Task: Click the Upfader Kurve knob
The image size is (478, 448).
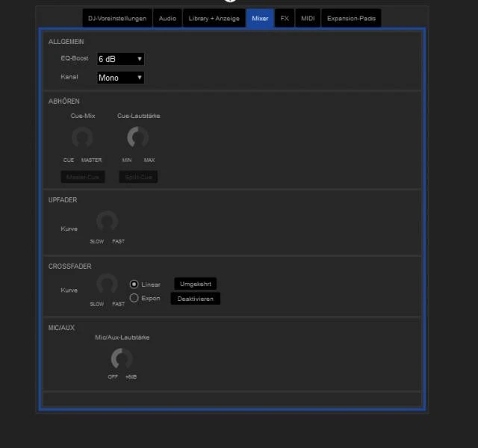Action: [x=107, y=221]
